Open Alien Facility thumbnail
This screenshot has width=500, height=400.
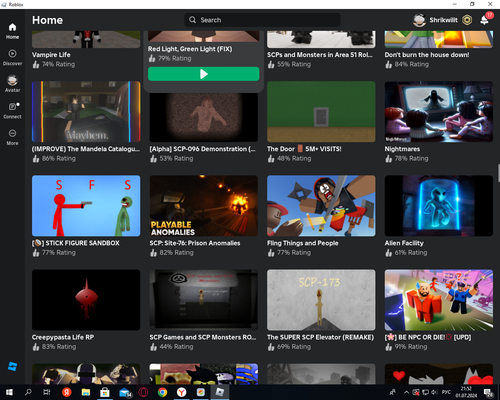[x=439, y=206]
